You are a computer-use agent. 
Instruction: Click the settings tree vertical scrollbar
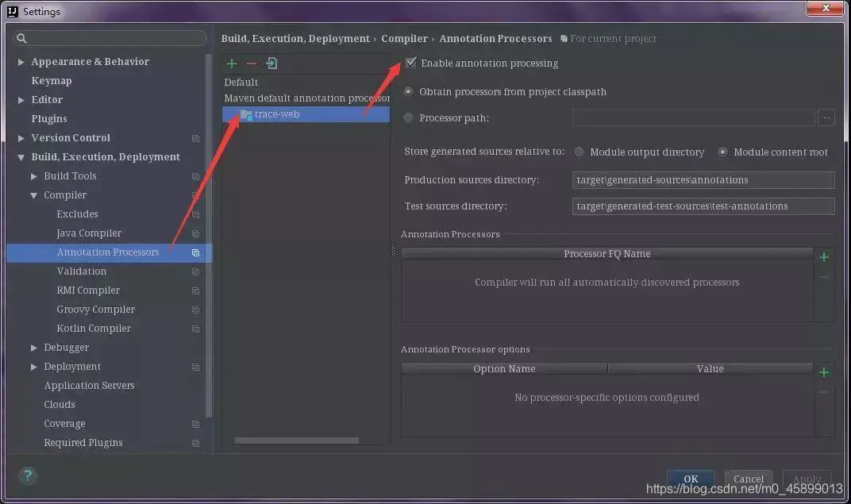209,236
